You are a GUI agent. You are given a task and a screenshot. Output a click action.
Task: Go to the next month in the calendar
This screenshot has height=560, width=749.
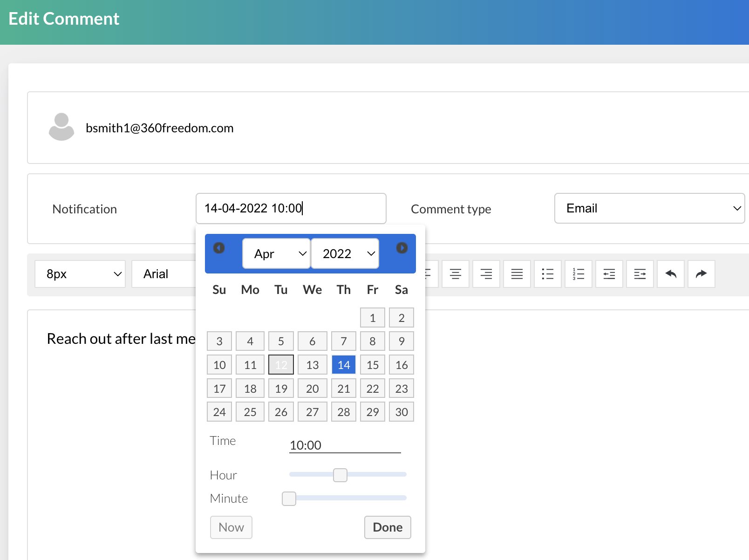[x=402, y=248]
